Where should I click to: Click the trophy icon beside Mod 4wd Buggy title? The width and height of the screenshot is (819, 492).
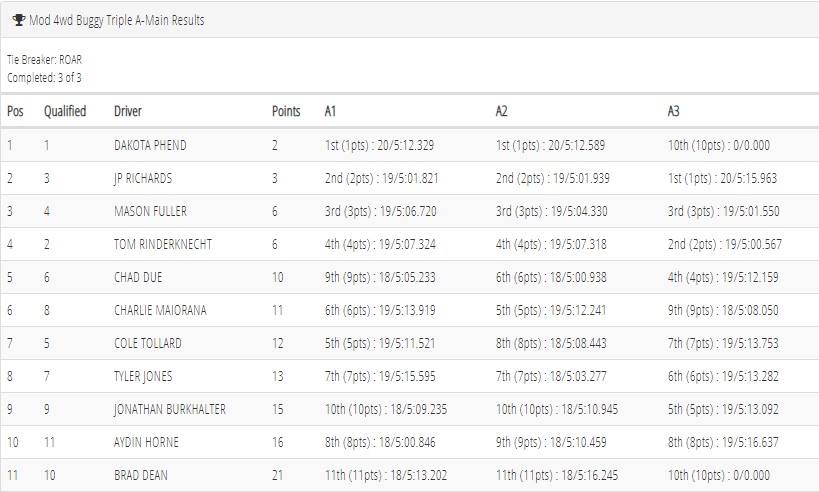coord(19,20)
